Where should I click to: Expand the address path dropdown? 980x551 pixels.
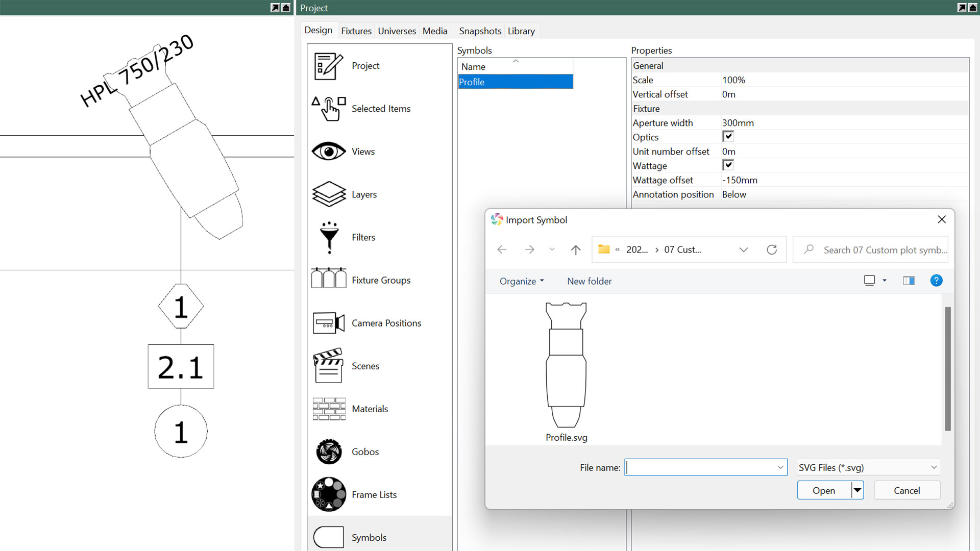tap(743, 249)
